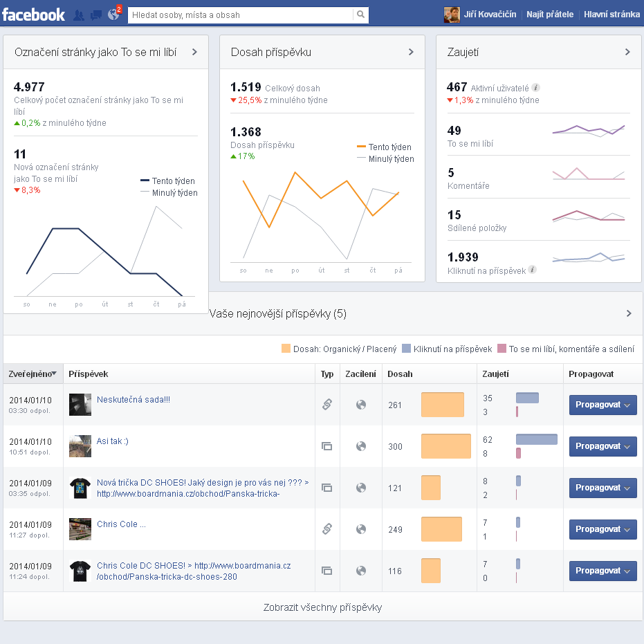Viewport: 644px width, 644px height.
Task: Click the Zaujetí column header in table
Action: pyautogui.click(x=495, y=374)
